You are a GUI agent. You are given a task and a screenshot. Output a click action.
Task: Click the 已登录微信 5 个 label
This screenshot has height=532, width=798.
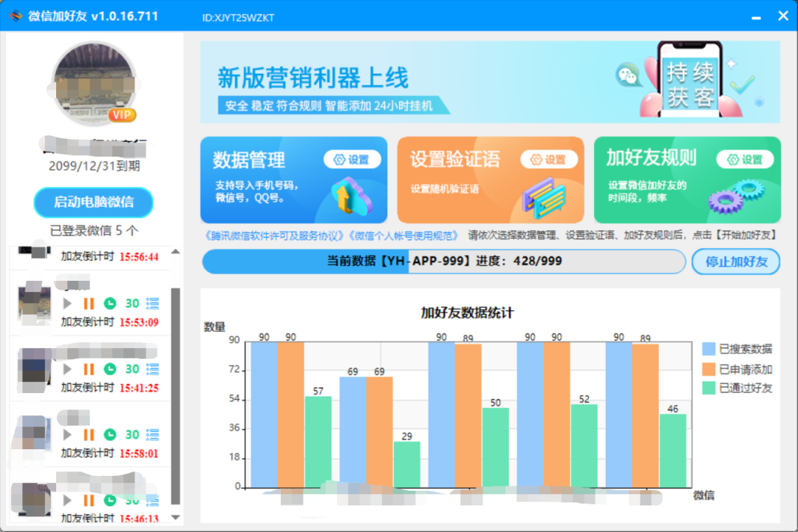pos(94,231)
